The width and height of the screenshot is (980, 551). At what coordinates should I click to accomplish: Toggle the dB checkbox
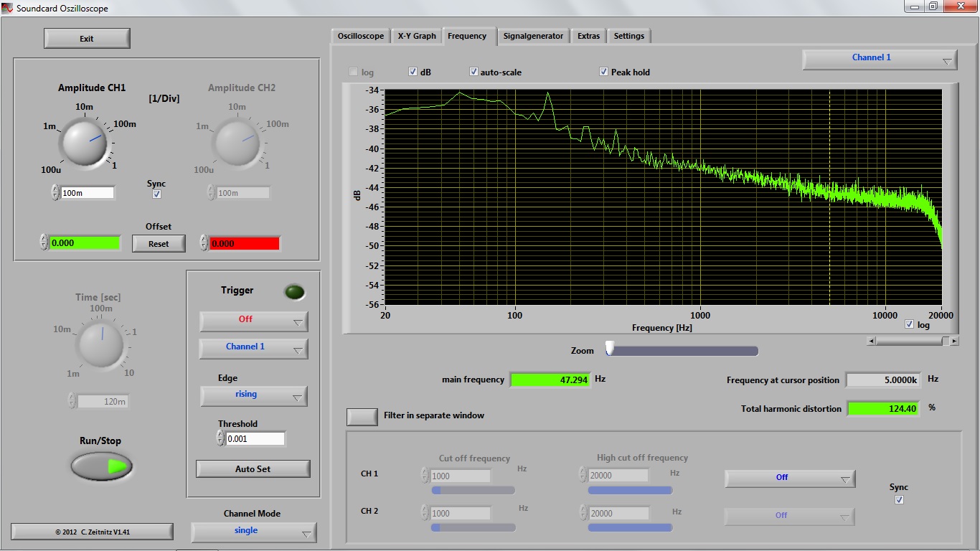[413, 72]
